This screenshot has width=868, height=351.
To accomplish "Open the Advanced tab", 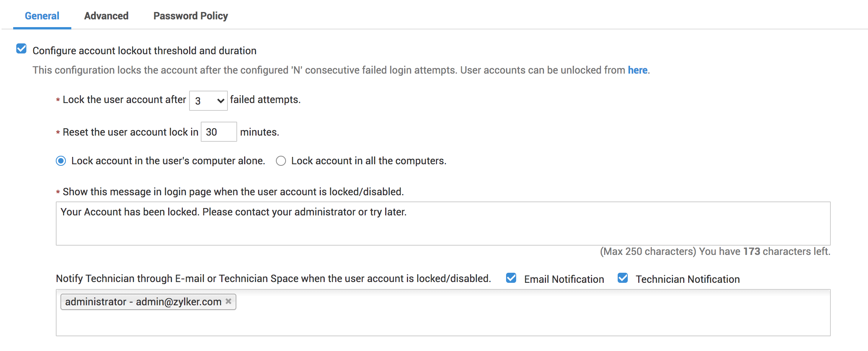I will click(x=106, y=16).
